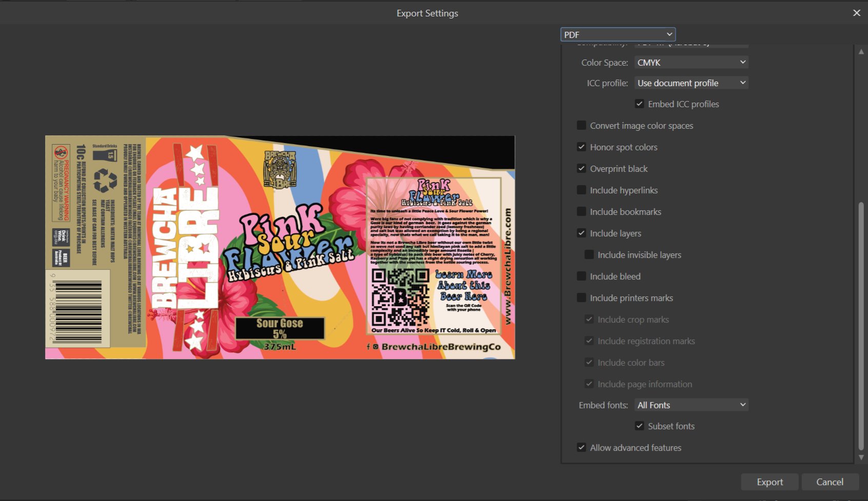Image resolution: width=868 pixels, height=501 pixels.
Task: Open the Color Space CMYK dropdown
Action: [x=691, y=62]
